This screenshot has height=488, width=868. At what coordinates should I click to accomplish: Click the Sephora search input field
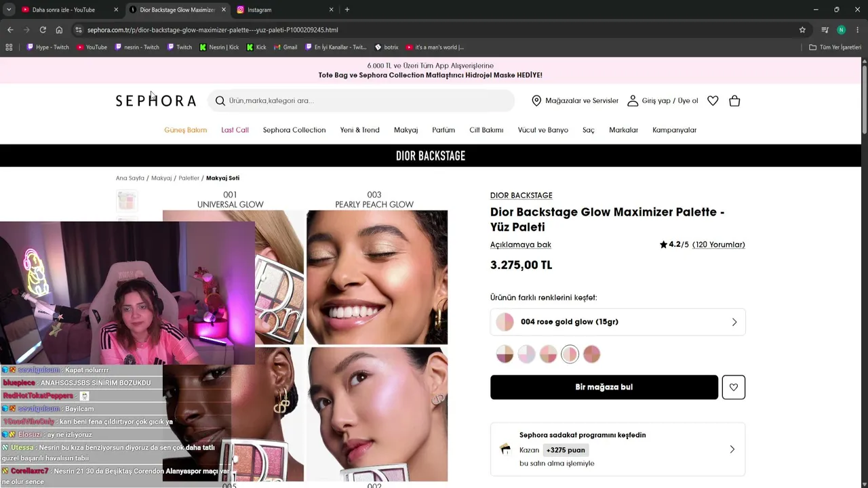[361, 101]
